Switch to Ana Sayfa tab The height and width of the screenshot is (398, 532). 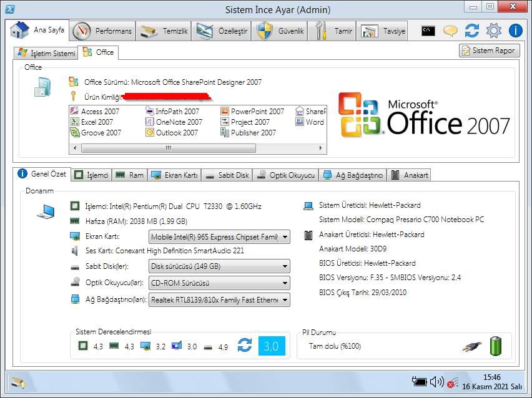[x=37, y=30]
